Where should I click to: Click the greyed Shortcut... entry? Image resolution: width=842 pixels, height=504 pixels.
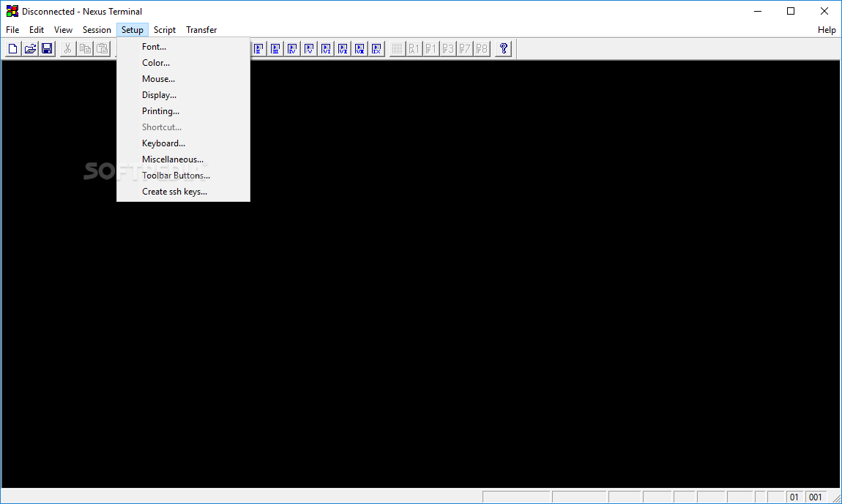click(183, 127)
